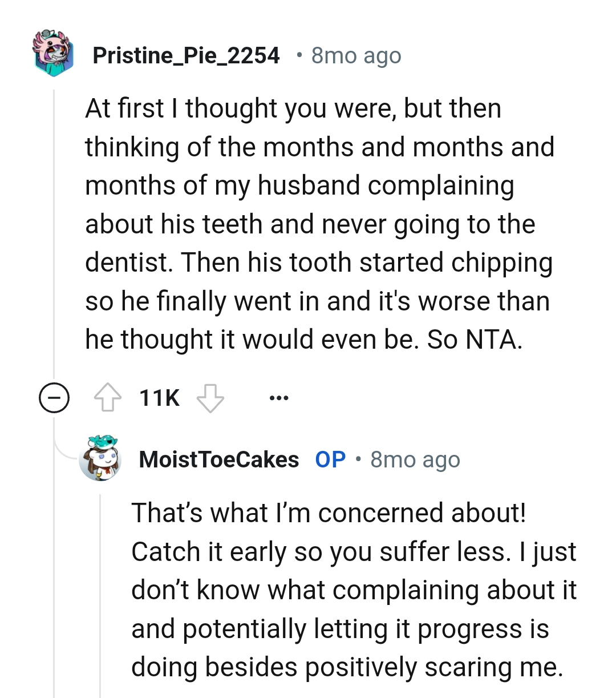Visit the MoistToeCakes username profile
This screenshot has width=616, height=698.
[x=218, y=459]
